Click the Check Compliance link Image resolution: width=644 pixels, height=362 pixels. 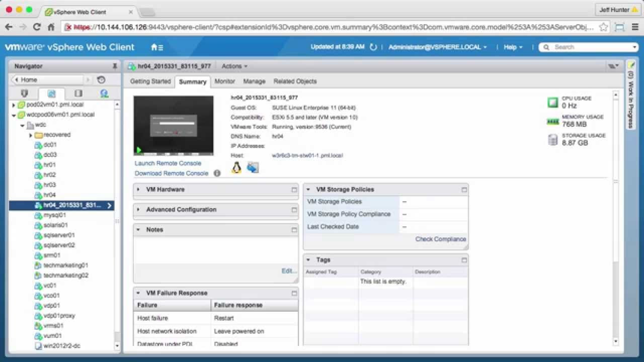(x=440, y=239)
